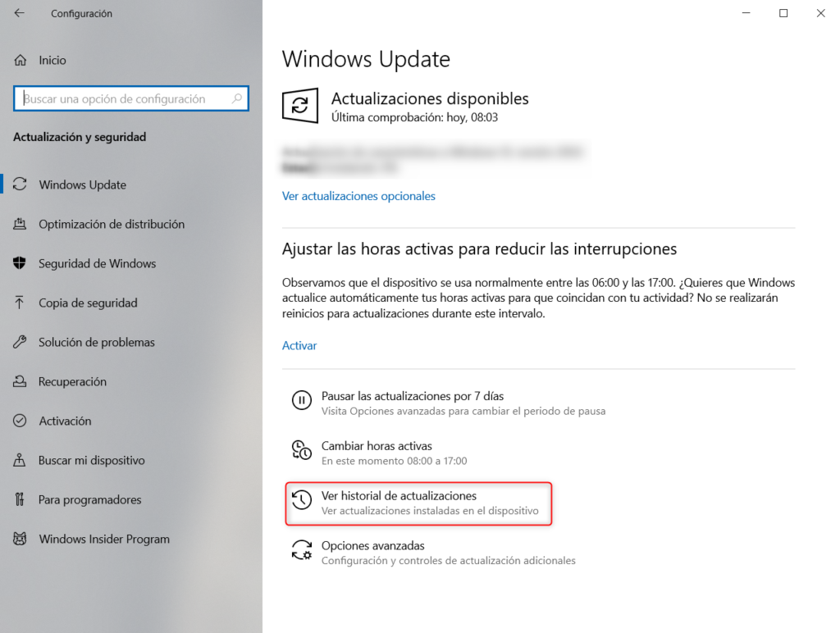840x633 pixels.
Task: Click the Buscar una opción search field
Action: tap(131, 98)
